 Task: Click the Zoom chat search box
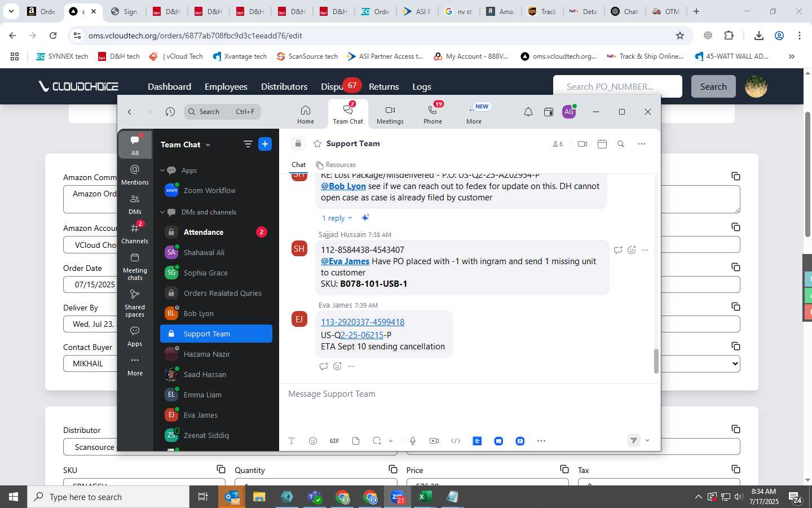[223, 112]
